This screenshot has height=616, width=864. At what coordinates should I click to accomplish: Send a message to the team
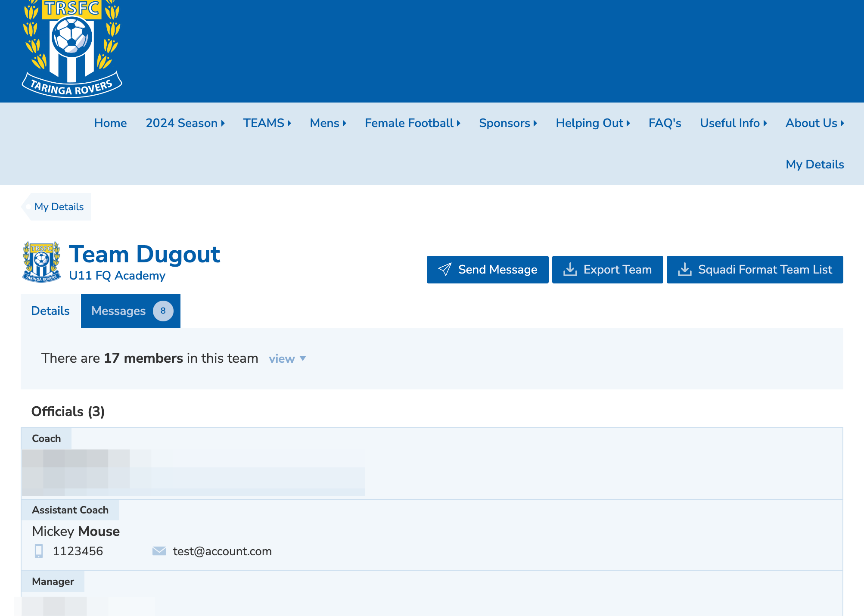click(x=488, y=270)
